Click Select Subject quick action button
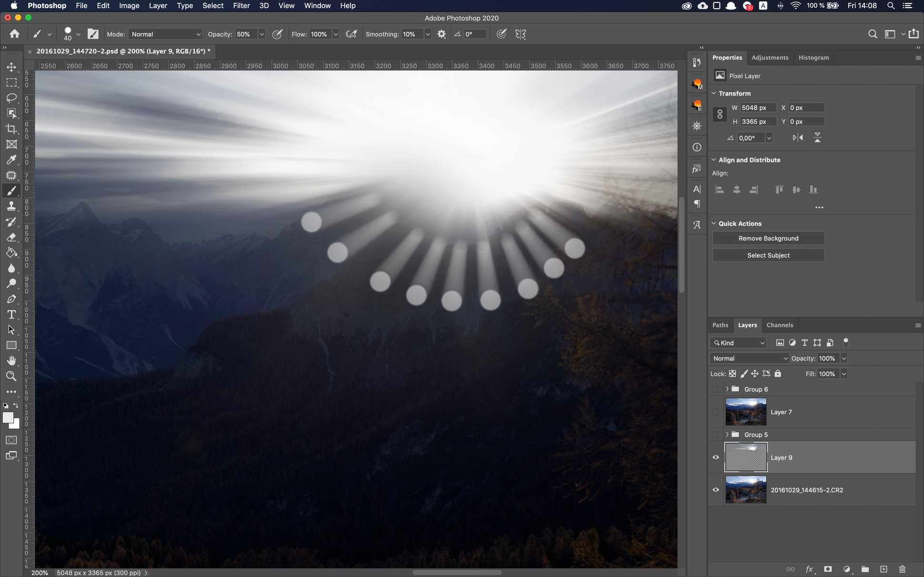The height and width of the screenshot is (577, 924). 768,255
